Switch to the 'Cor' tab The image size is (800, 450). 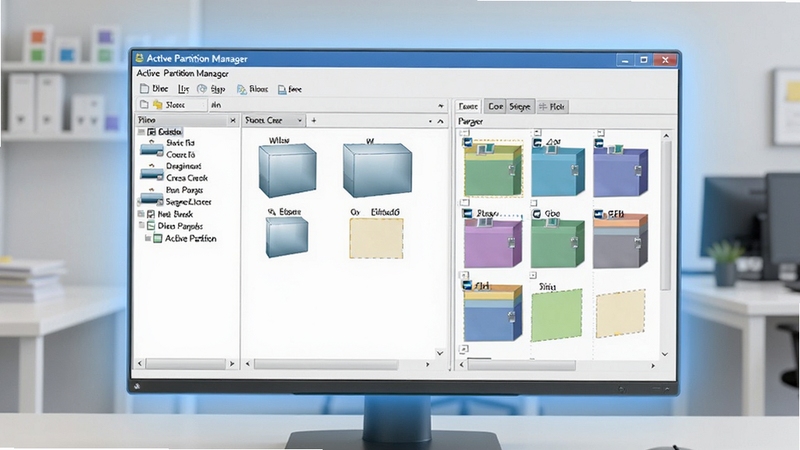coord(495,106)
